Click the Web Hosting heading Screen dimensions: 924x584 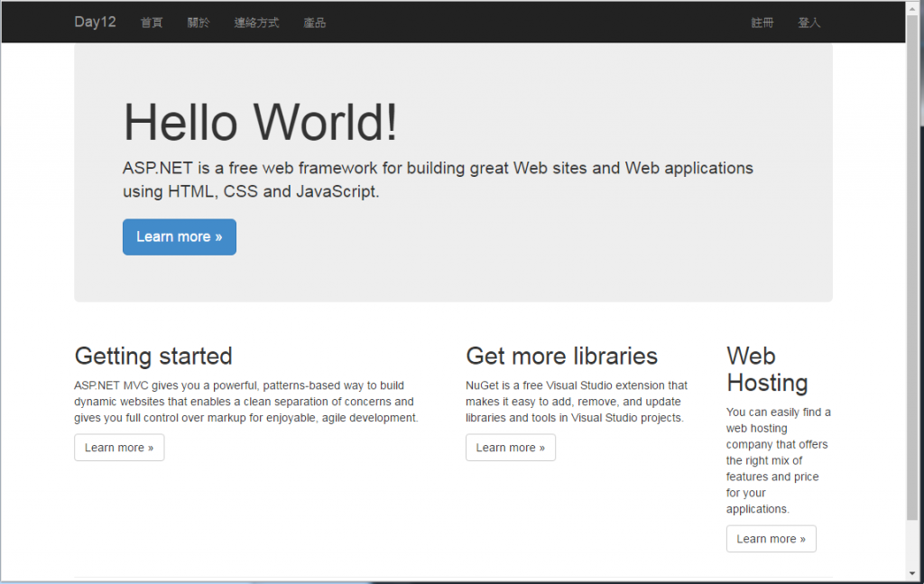[x=767, y=369]
